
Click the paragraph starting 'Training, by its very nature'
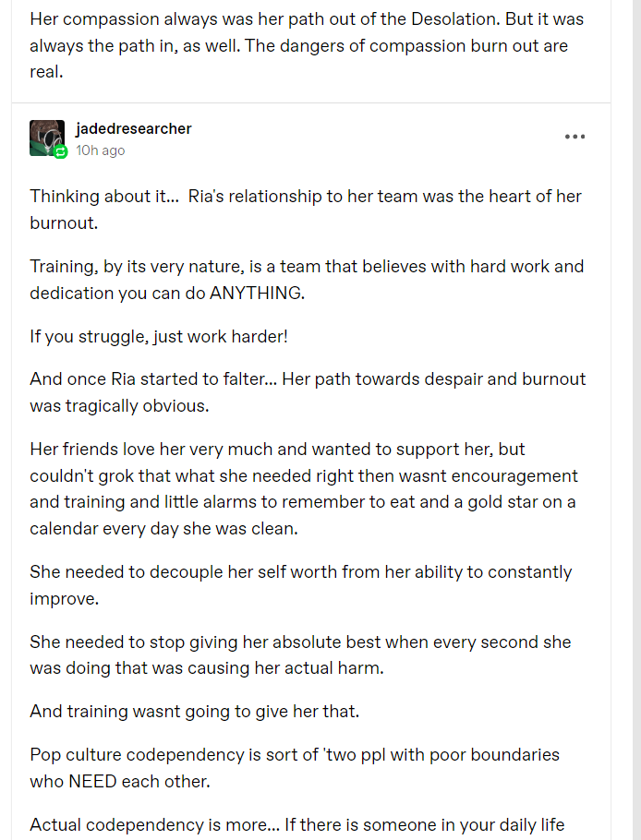306,280
